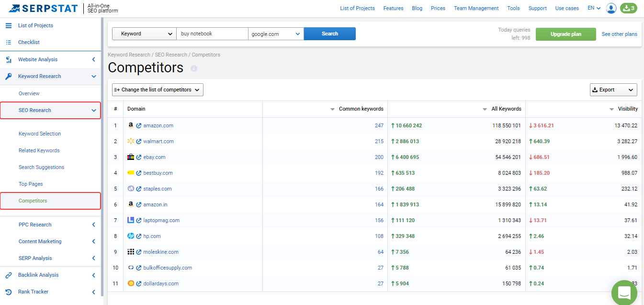Open Blog in top navigation
Screen dimensions: 644x305
417,8
